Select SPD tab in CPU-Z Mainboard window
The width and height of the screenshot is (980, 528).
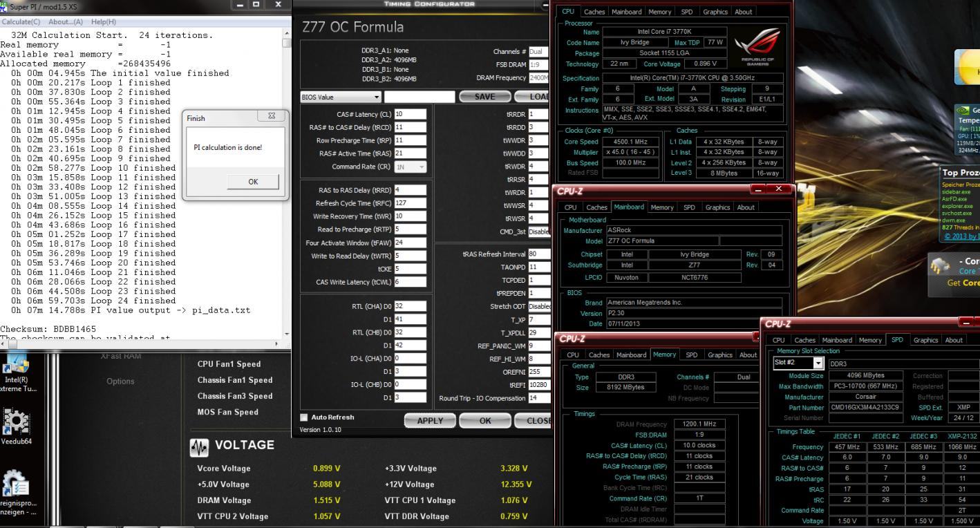tap(690, 207)
